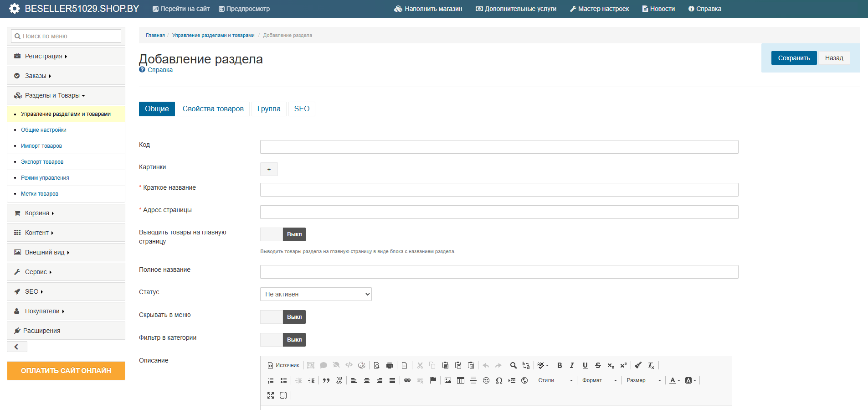Switch to the 'Свойства товаров' tab

213,109
